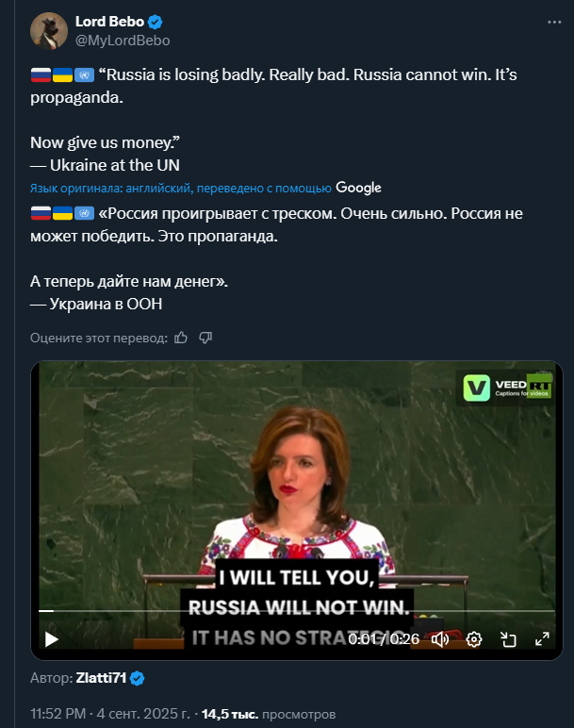Rate the translation with thumbs down
The height and width of the screenshot is (728, 574).
205,338
